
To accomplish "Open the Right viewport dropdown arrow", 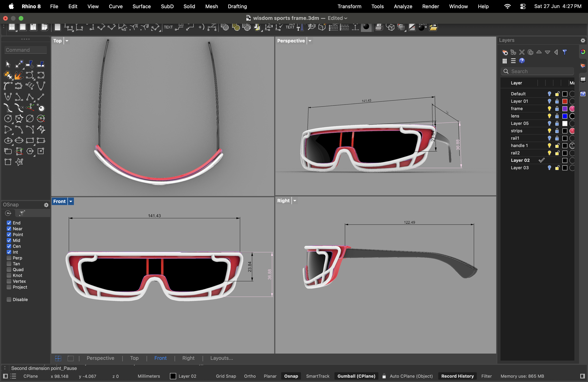I will [294, 201].
